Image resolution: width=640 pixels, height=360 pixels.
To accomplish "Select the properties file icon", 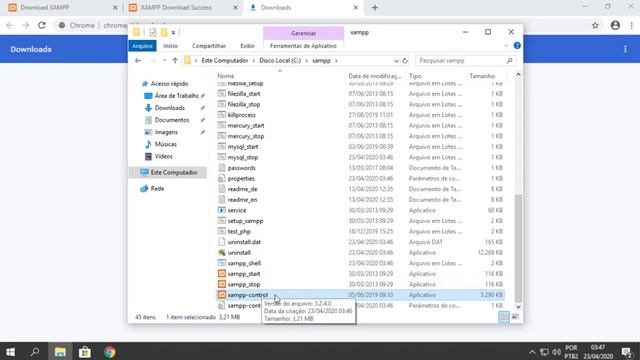I will 222,178.
